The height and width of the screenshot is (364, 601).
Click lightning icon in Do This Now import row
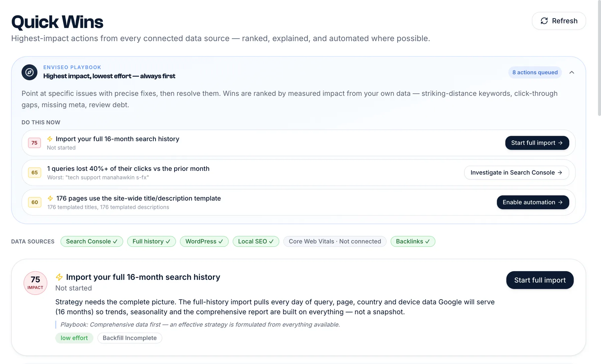click(x=50, y=139)
